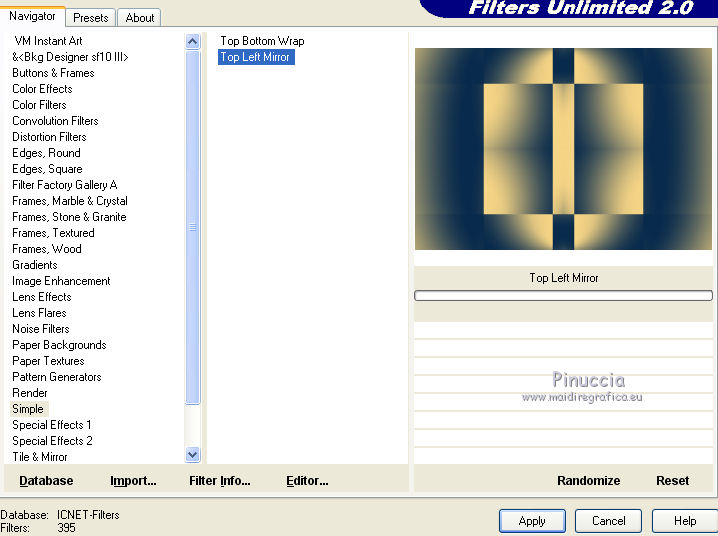Click the scroll down arrow of category list
The image size is (718, 536).
pos(193,455)
